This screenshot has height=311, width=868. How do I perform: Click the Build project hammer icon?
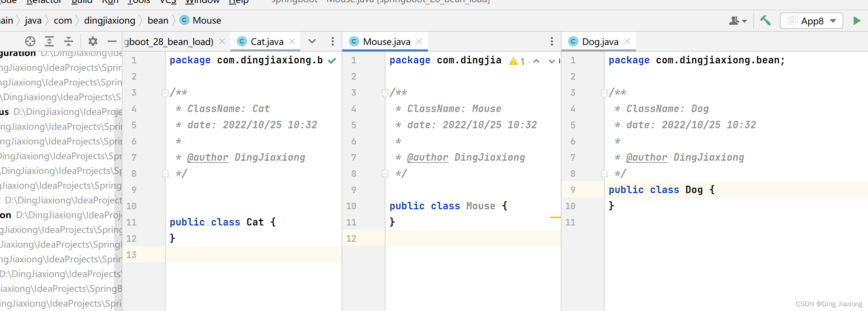(765, 21)
